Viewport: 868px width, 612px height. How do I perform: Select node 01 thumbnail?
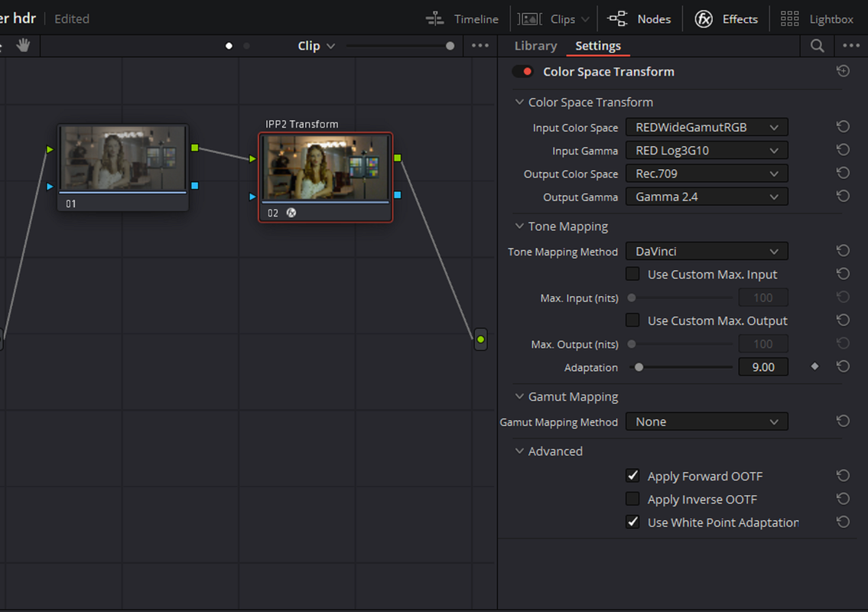point(123,158)
